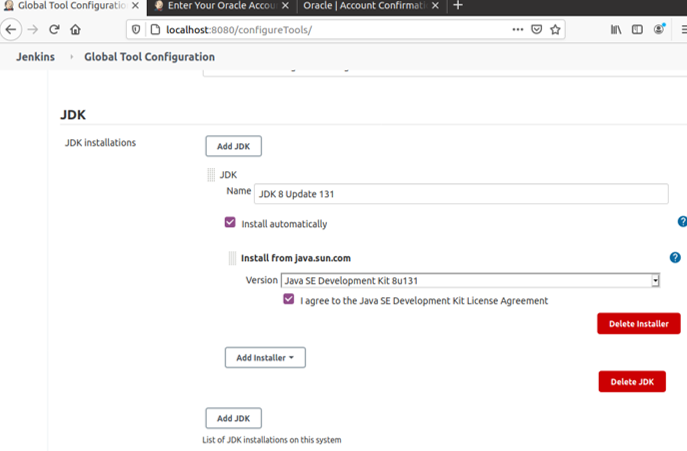
Task: Open page actions three-dot menu
Action: click(517, 30)
